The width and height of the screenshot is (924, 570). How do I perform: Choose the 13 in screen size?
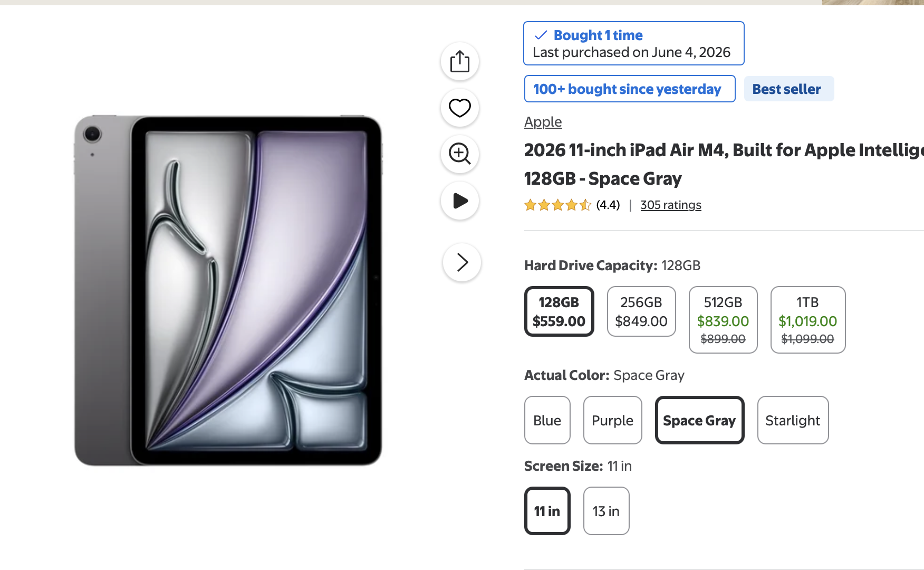click(x=607, y=511)
